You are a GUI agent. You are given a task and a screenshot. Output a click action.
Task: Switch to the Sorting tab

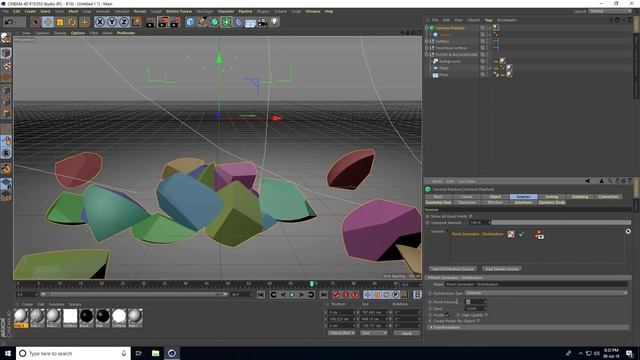click(551, 197)
